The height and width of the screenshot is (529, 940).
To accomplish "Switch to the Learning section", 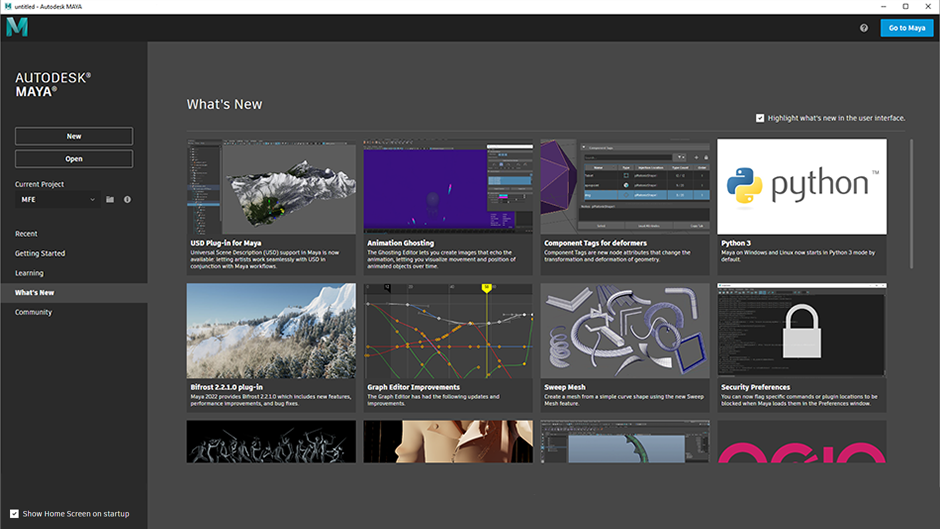I will [29, 273].
